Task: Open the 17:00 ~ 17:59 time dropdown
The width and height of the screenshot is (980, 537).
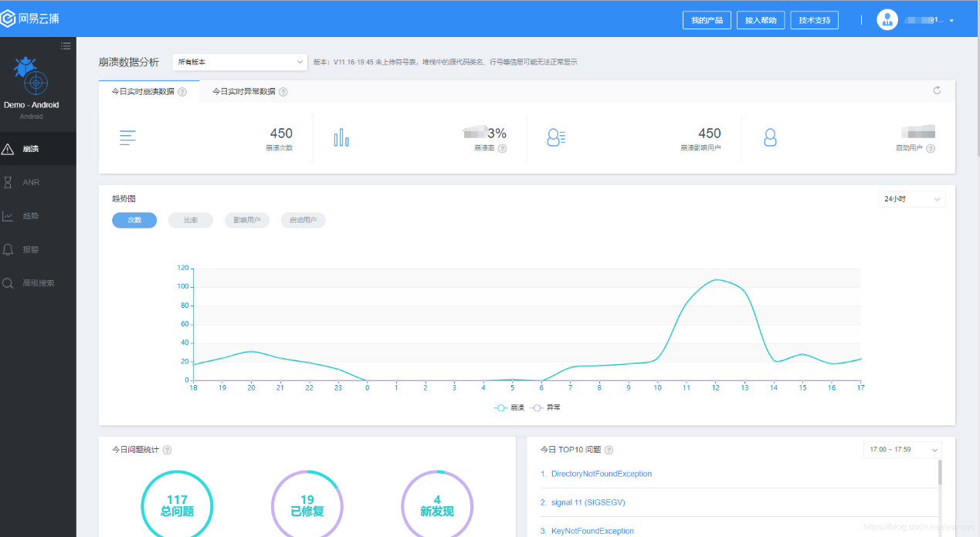Action: 901,449
